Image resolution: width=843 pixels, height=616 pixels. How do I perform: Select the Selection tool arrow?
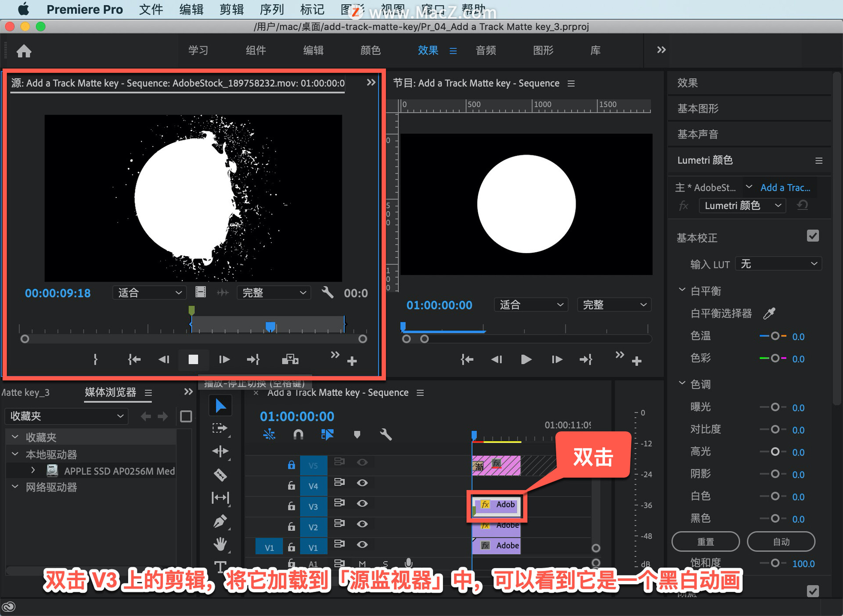coord(220,406)
